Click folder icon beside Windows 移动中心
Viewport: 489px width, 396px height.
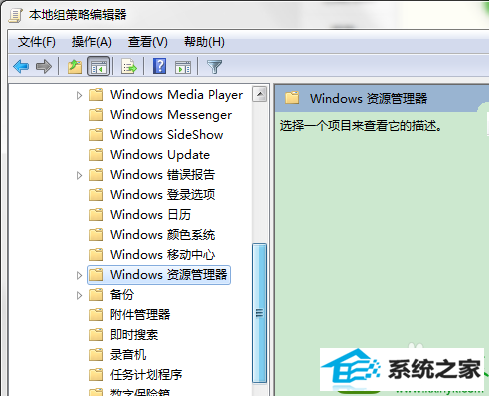[x=96, y=255]
